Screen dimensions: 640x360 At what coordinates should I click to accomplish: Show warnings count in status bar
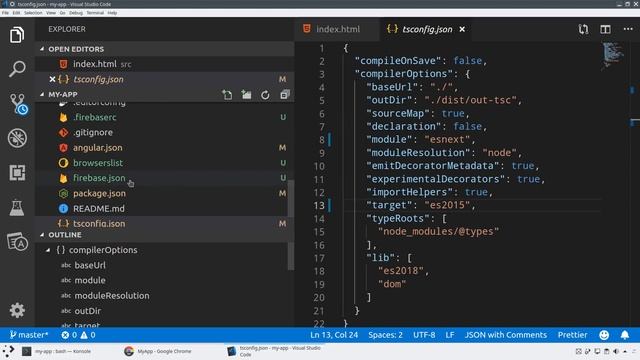coord(88,335)
